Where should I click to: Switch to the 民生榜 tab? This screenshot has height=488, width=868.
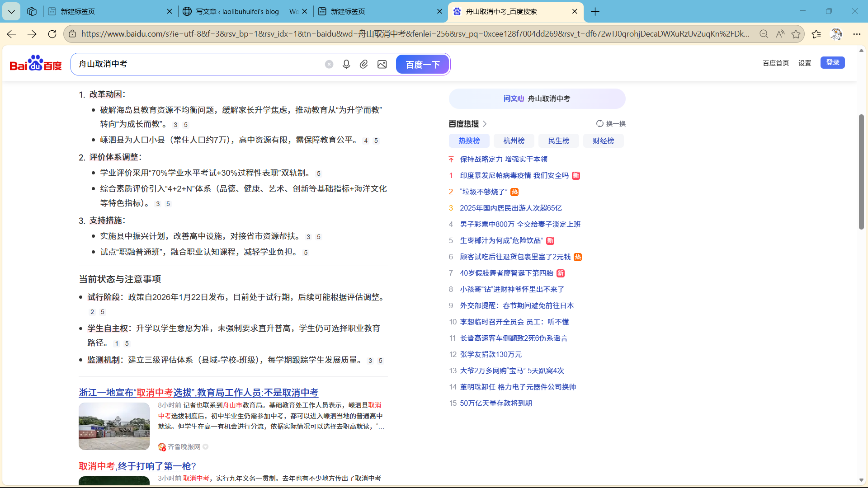tap(558, 141)
